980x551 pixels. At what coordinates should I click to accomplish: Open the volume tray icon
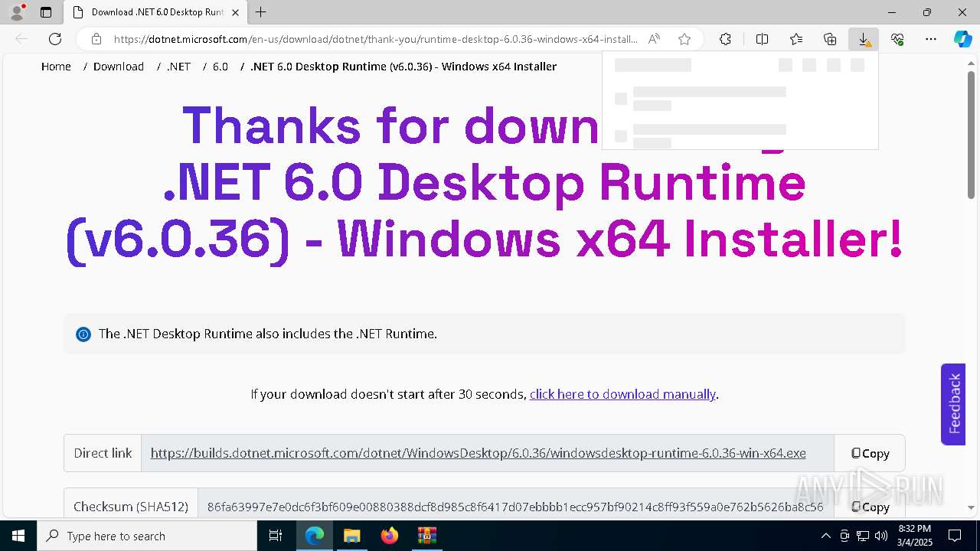pyautogui.click(x=881, y=536)
